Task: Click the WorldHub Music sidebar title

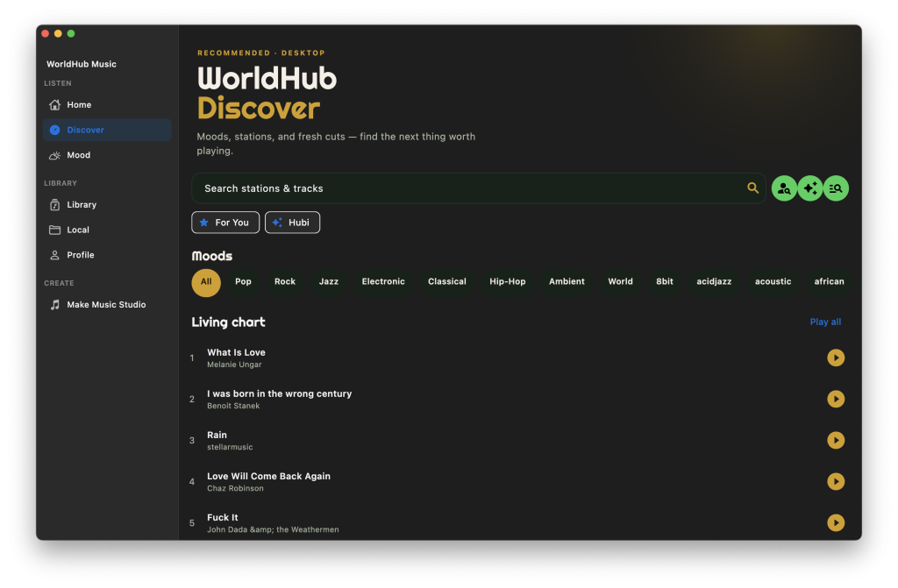Action: point(82,64)
